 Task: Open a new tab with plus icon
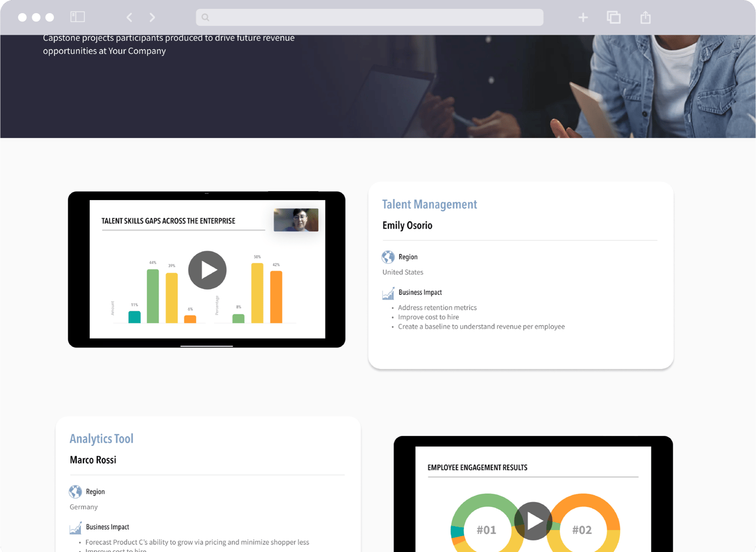coord(583,18)
